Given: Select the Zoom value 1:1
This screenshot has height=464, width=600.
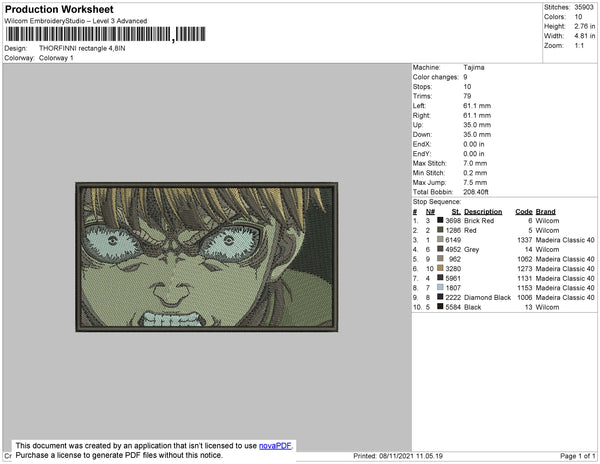Looking at the screenshot, I should (579, 46).
